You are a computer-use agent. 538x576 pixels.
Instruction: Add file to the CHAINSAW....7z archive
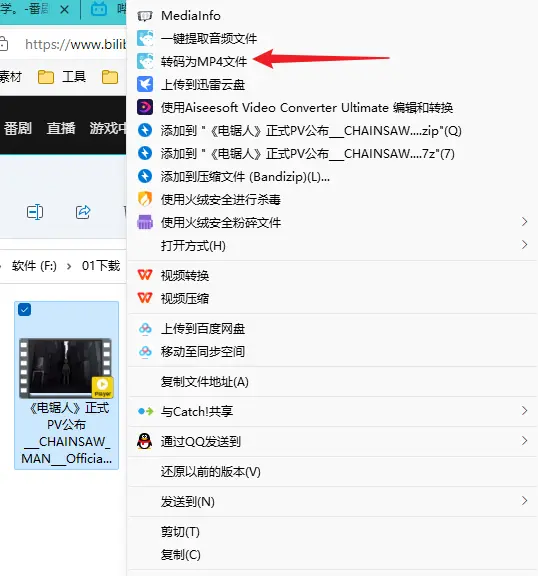coord(332,154)
